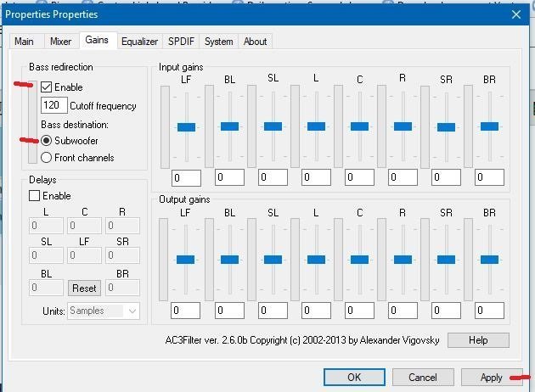Close the Properties dialog window

pos(516,14)
